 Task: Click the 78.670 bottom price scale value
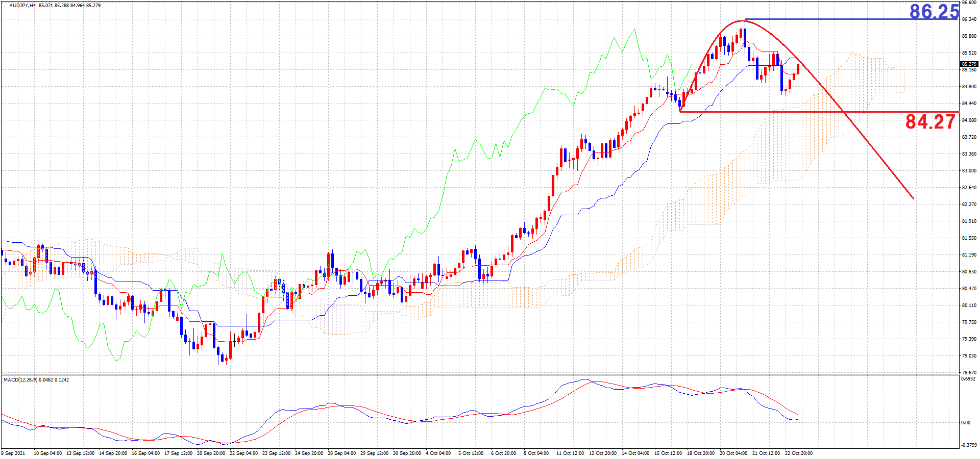point(969,373)
